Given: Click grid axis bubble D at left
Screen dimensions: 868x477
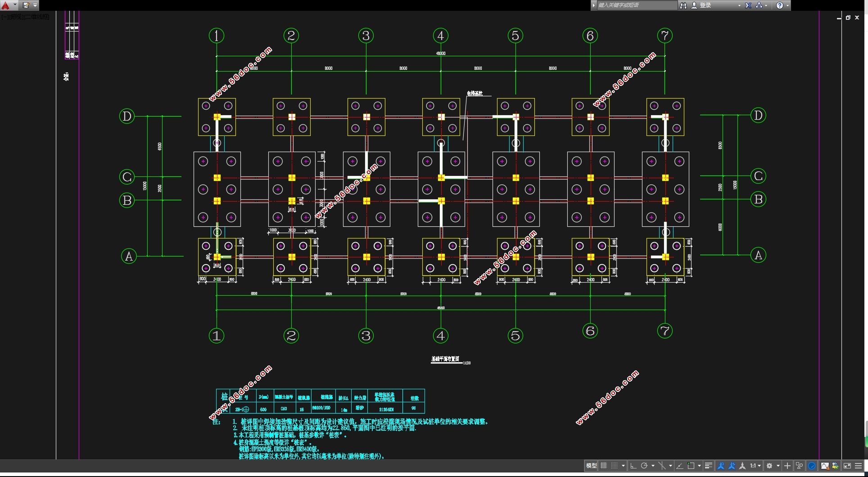Looking at the screenshot, I should pyautogui.click(x=127, y=116).
